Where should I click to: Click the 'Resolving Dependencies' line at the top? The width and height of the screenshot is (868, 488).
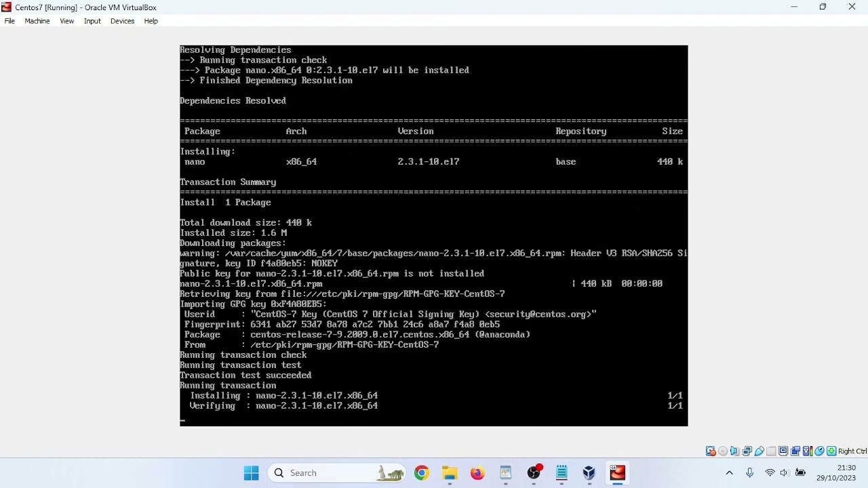click(x=236, y=50)
